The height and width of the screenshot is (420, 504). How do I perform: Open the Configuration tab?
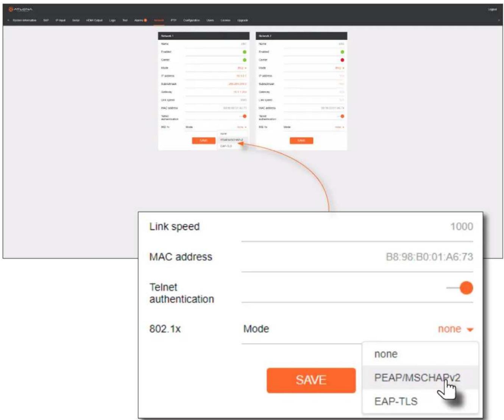(x=191, y=20)
